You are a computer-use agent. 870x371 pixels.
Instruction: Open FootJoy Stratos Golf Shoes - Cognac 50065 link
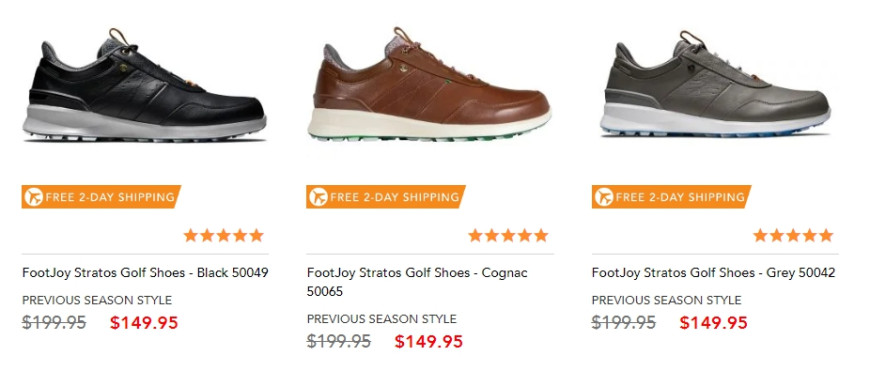tap(417, 282)
